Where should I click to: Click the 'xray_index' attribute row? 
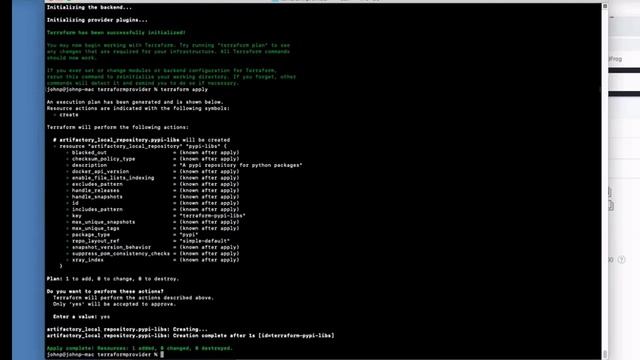pyautogui.click(x=153, y=260)
